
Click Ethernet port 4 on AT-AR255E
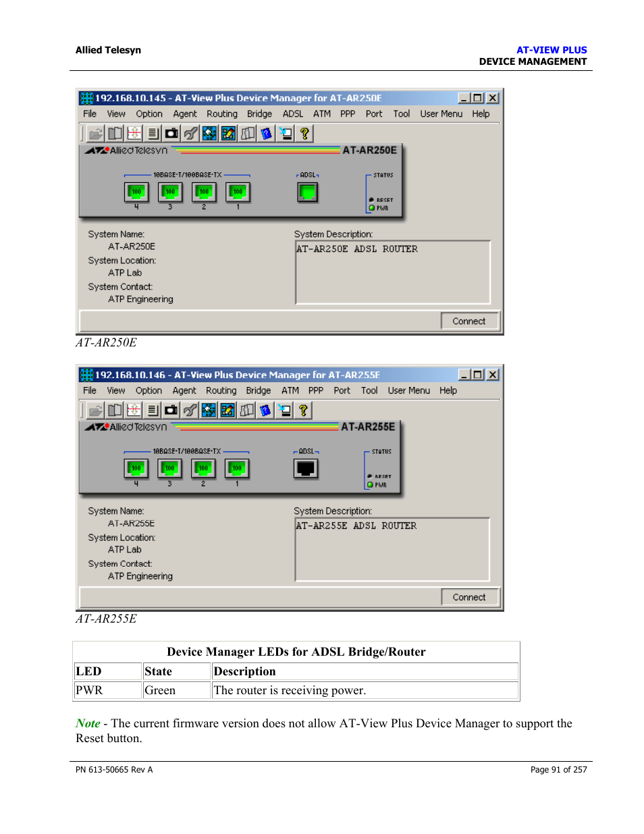tap(136, 469)
